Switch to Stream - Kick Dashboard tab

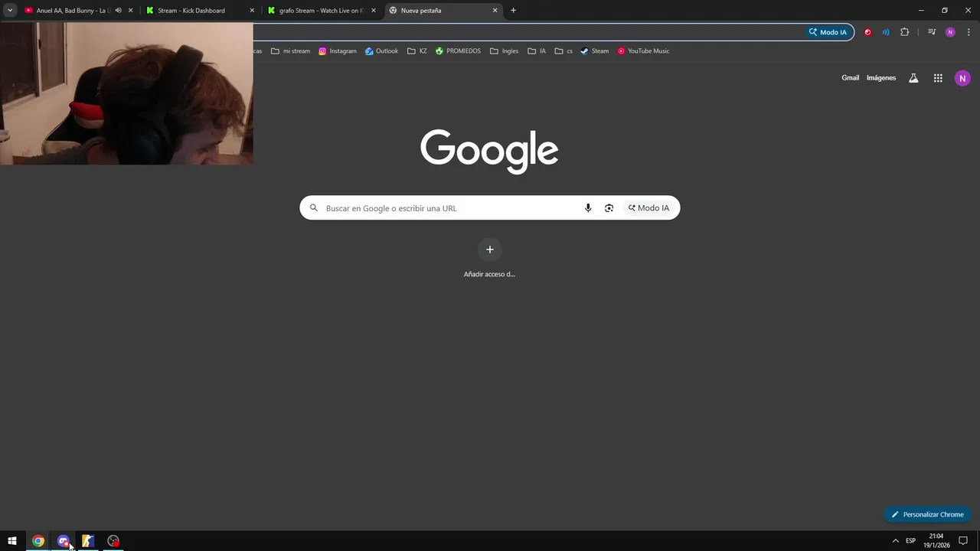191,11
